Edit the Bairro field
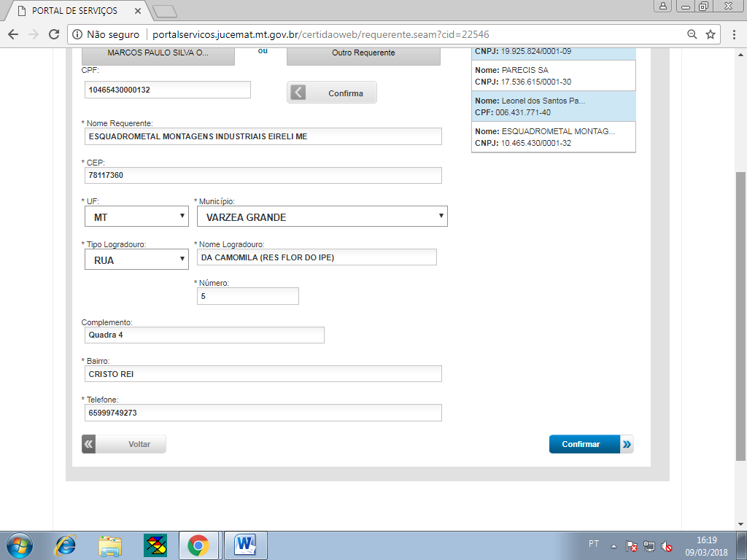The width and height of the screenshot is (747, 560). [263, 374]
